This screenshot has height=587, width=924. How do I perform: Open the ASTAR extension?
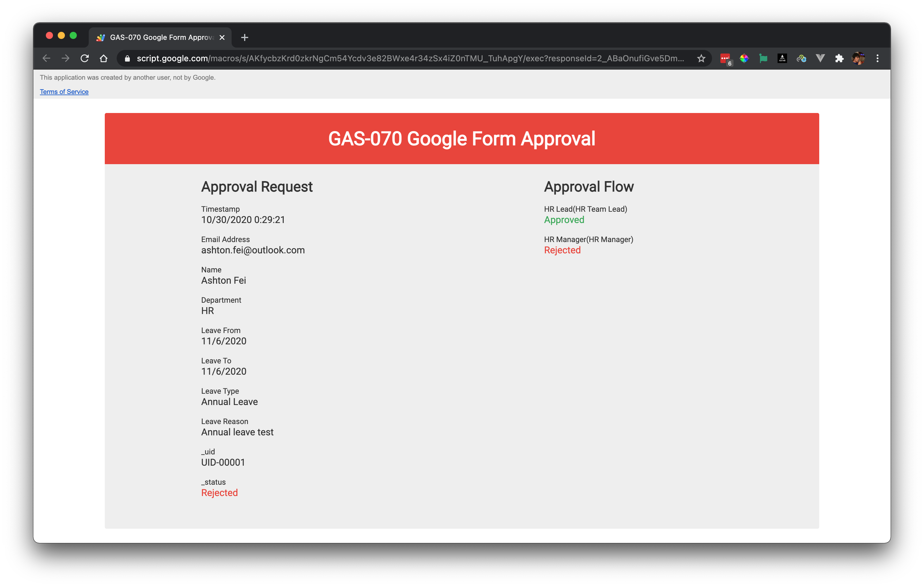[782, 58]
